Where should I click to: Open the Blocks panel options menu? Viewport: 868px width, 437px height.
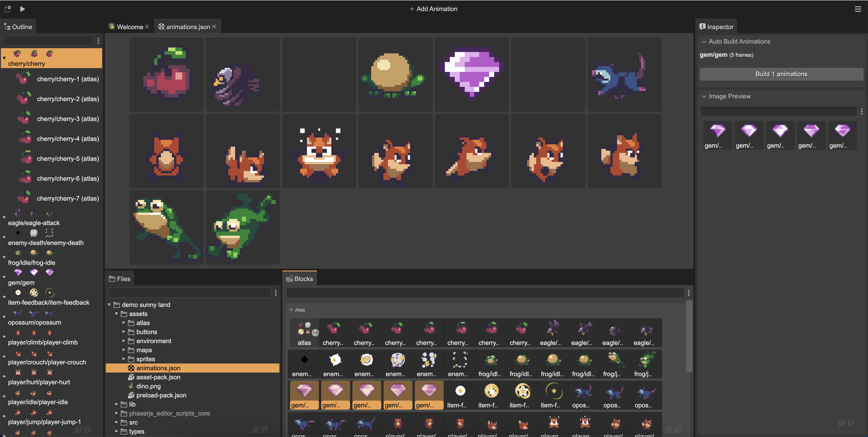pos(688,293)
